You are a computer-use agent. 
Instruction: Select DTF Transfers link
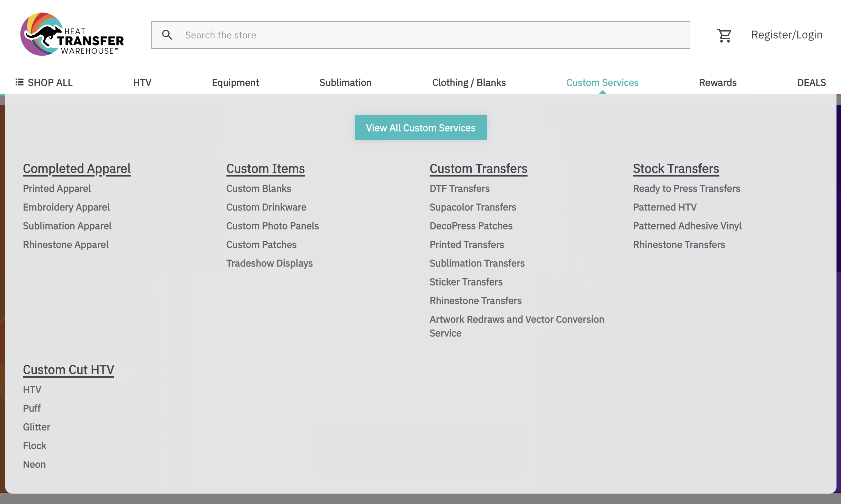tap(459, 189)
